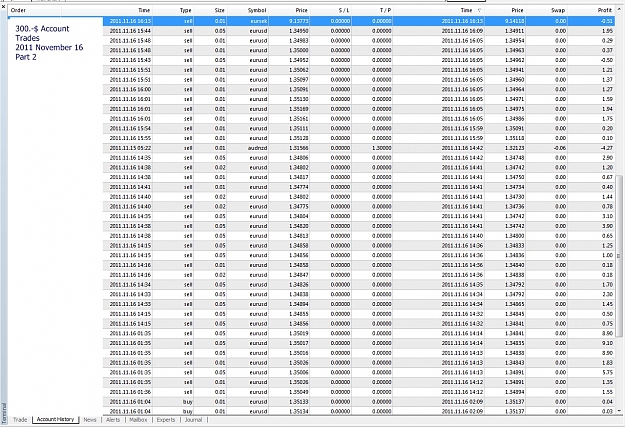Click the 9.13773 open price cell

click(x=298, y=21)
